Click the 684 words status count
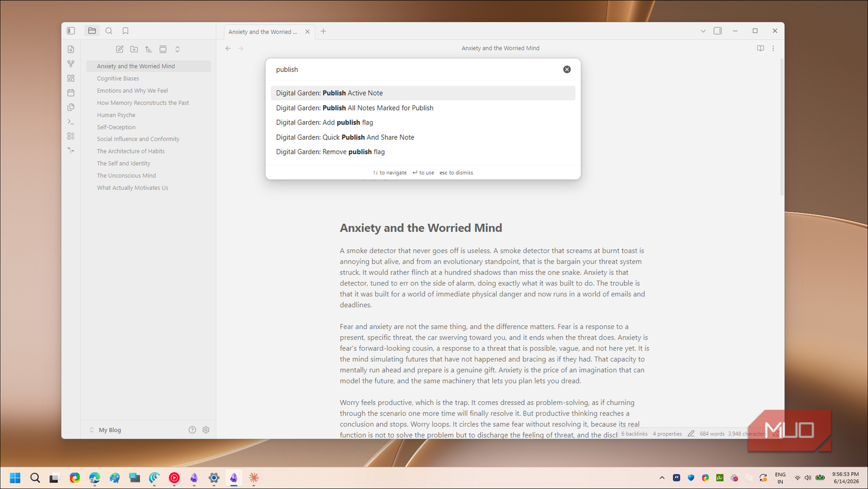Viewport: 868px width, 489px height. [x=712, y=433]
